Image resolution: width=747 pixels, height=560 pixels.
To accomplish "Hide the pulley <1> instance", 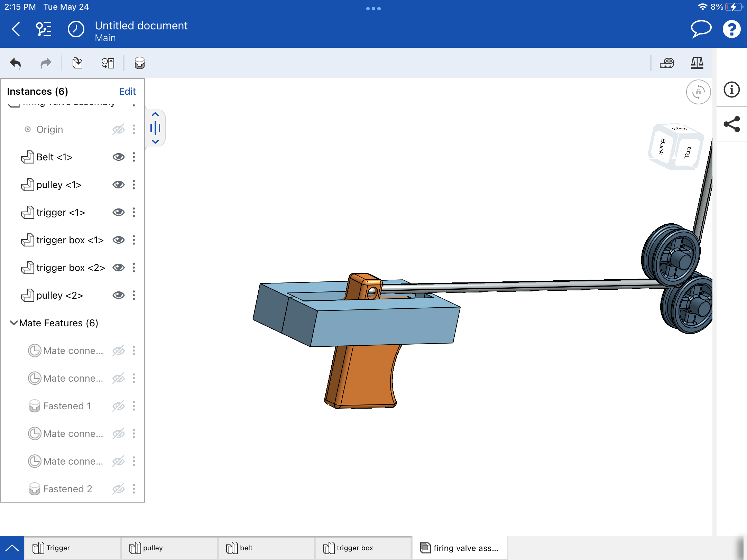I will click(x=118, y=185).
